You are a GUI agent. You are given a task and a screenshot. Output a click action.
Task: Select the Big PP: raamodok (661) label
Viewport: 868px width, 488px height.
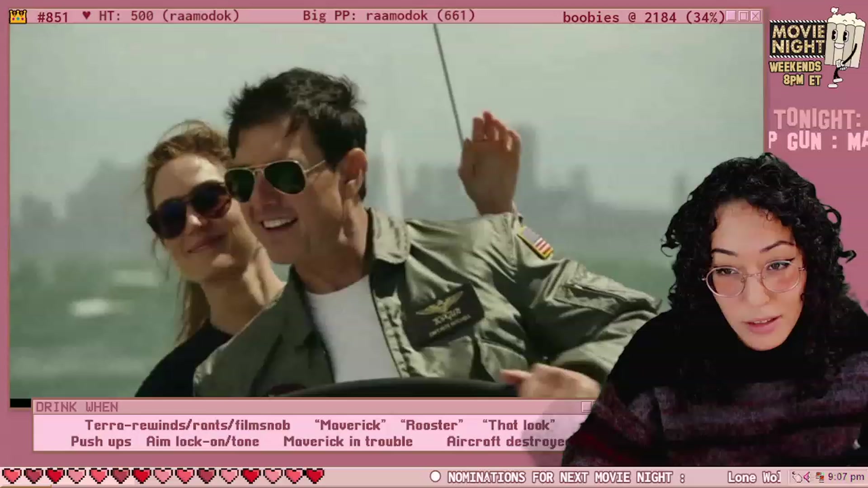(389, 16)
